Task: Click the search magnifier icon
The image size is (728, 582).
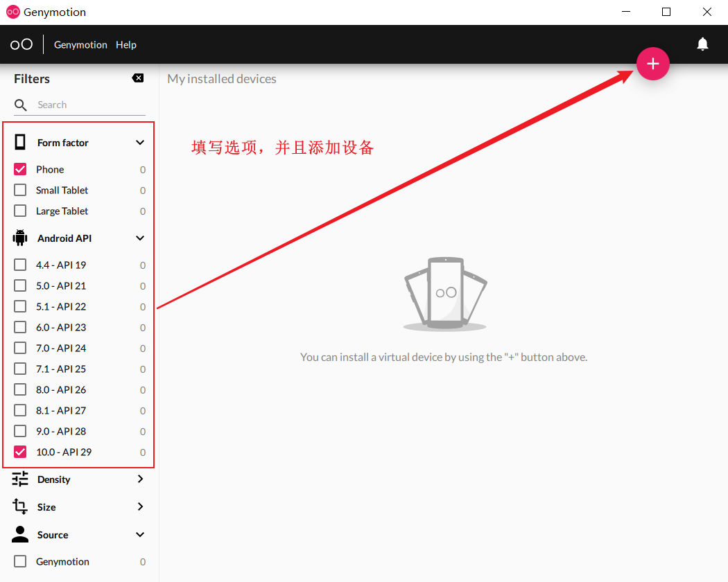Action: [20, 105]
